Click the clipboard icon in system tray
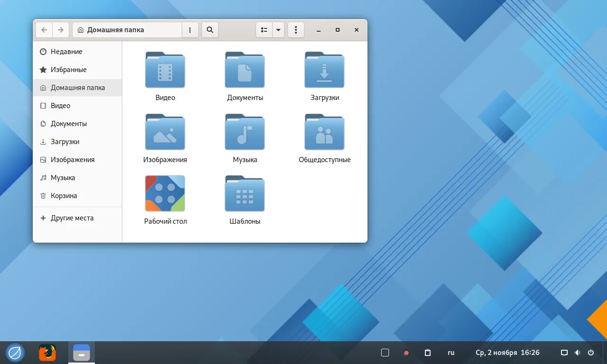Image resolution: width=607 pixels, height=364 pixels. 427,352
